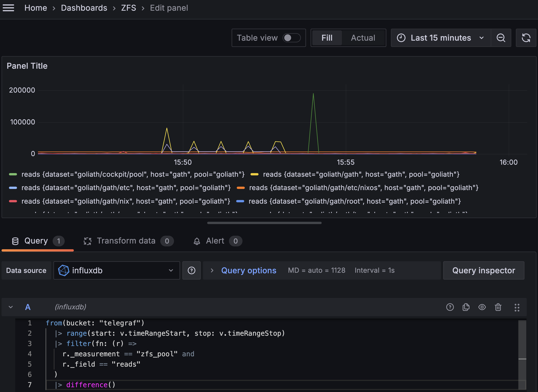Screen dimensions: 538x392
Task: Click the clock icon in the time picker
Action: click(401, 38)
